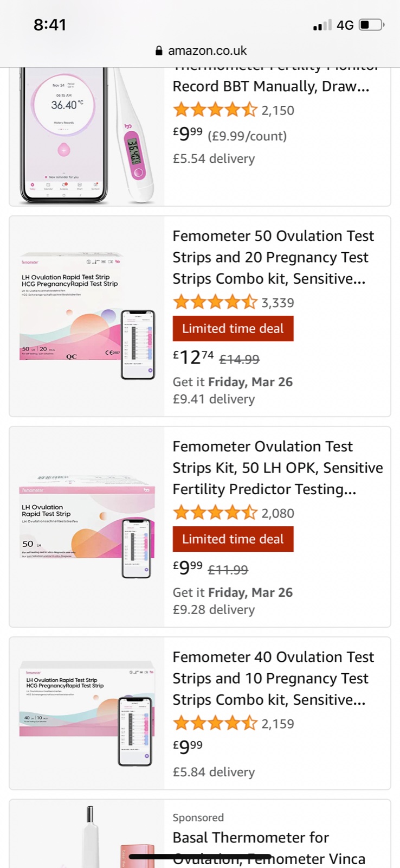
Task: Tap image of 50 LH Ovulation Rapid Test box
Action: (x=87, y=526)
